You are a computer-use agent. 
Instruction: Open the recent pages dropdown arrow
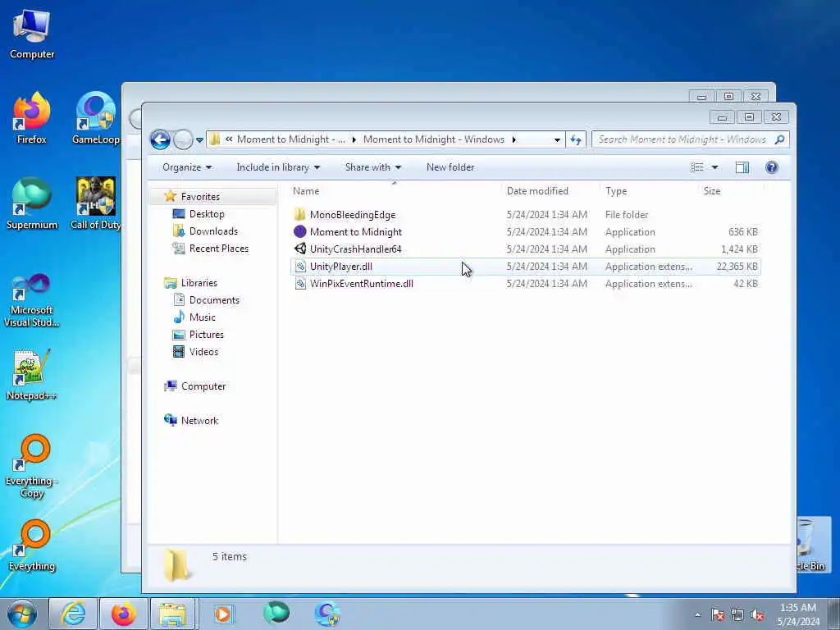tap(199, 139)
